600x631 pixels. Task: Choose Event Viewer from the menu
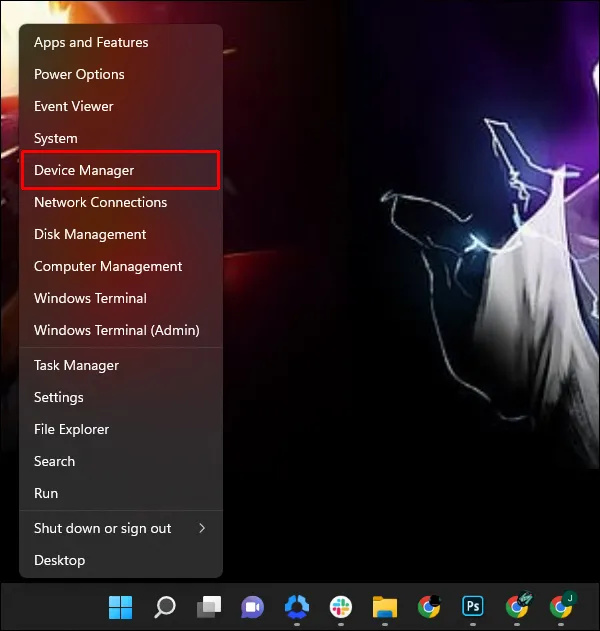(x=121, y=106)
